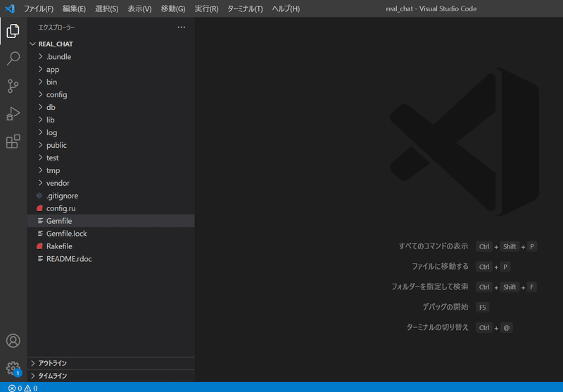Image resolution: width=563 pixels, height=392 pixels.
Task: Expand the log folder
Action: (41, 132)
